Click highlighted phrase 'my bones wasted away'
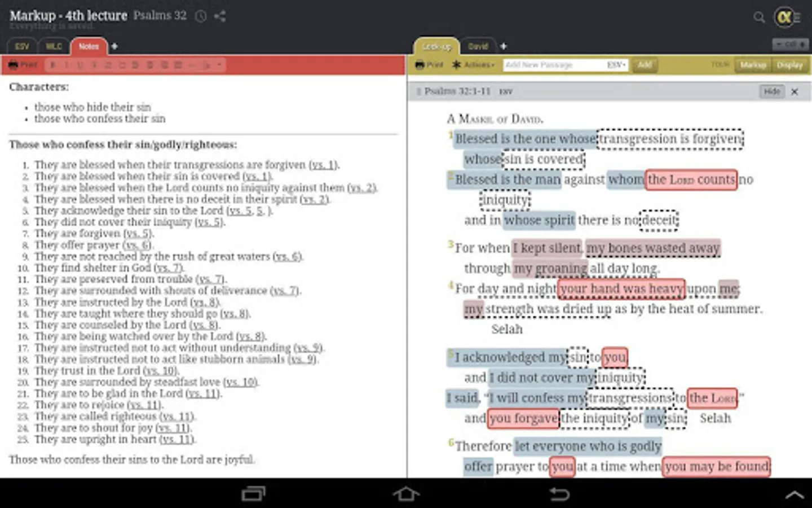The width and height of the screenshot is (812, 508). click(652, 248)
